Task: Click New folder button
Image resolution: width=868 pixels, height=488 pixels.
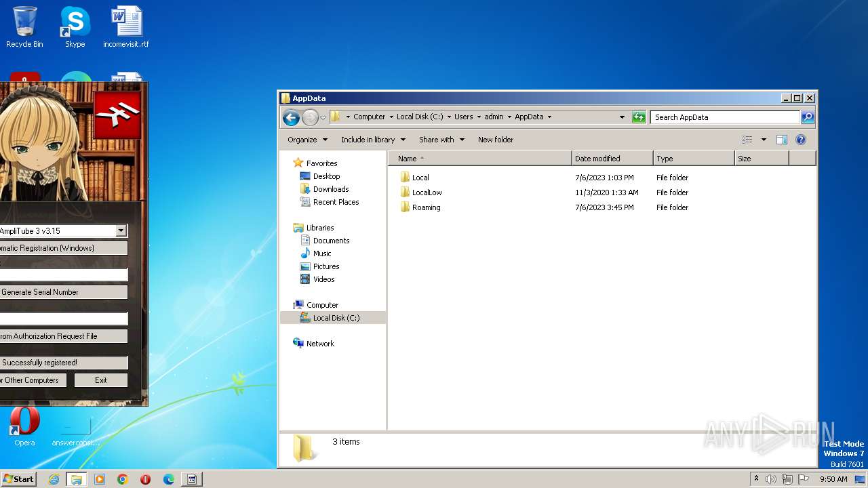Action: pos(496,140)
